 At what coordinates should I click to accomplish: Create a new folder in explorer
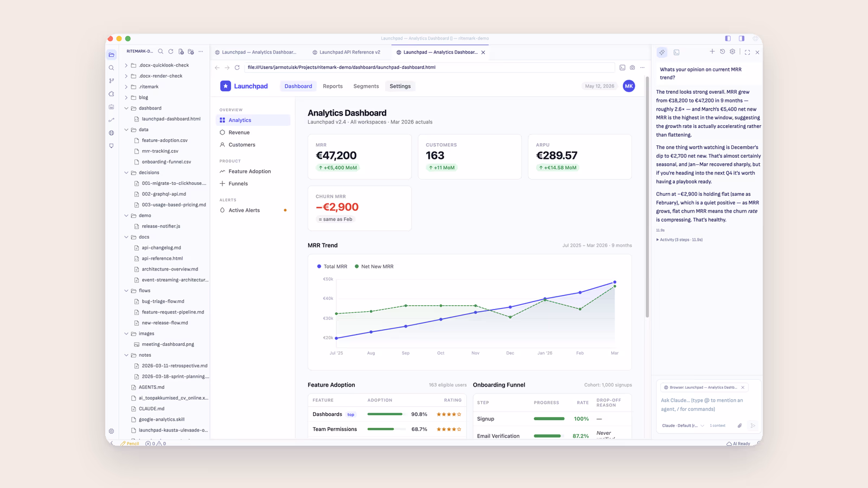(x=191, y=52)
